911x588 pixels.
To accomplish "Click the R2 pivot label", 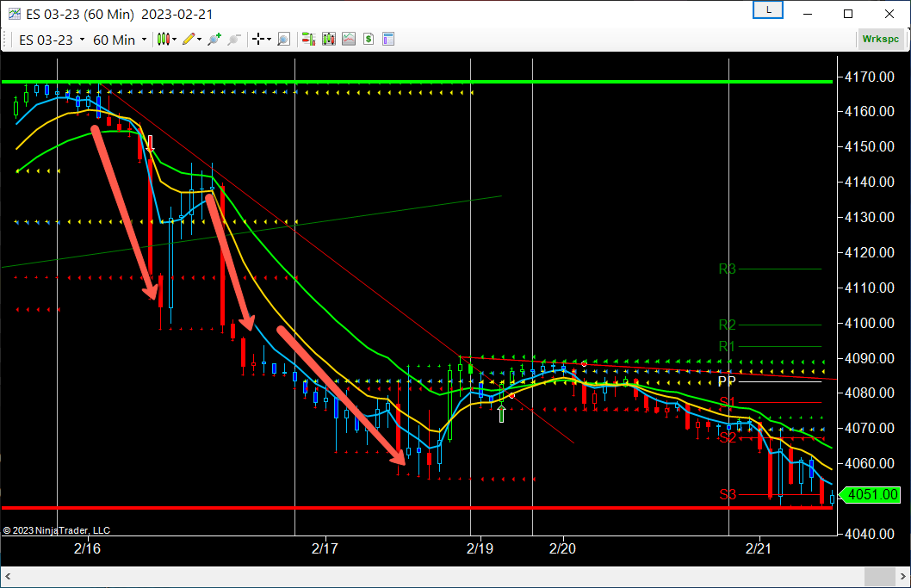I will pos(727,325).
